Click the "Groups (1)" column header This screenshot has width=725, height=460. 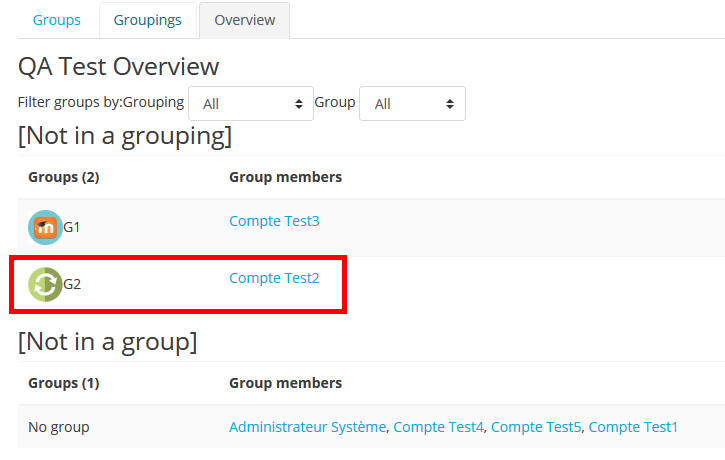pos(64,383)
